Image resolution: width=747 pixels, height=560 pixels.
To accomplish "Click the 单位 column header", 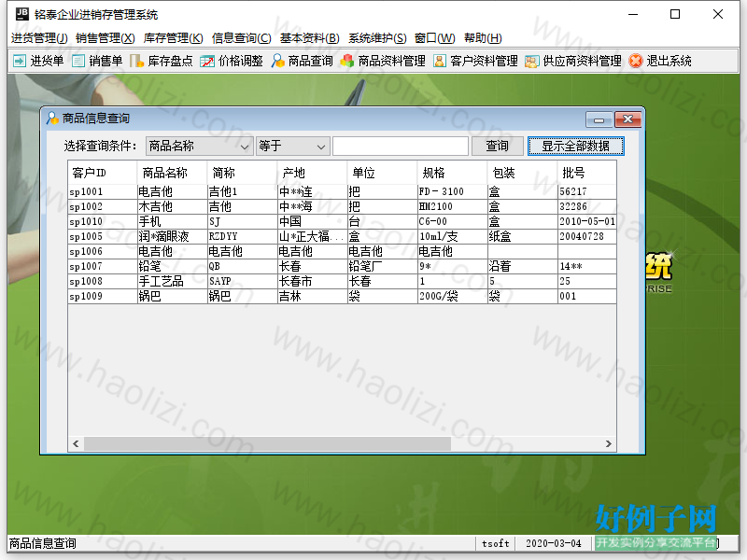I will [383, 173].
